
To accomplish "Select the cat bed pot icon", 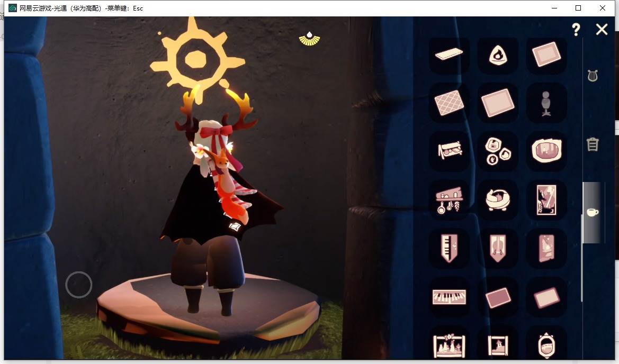I will (x=498, y=199).
